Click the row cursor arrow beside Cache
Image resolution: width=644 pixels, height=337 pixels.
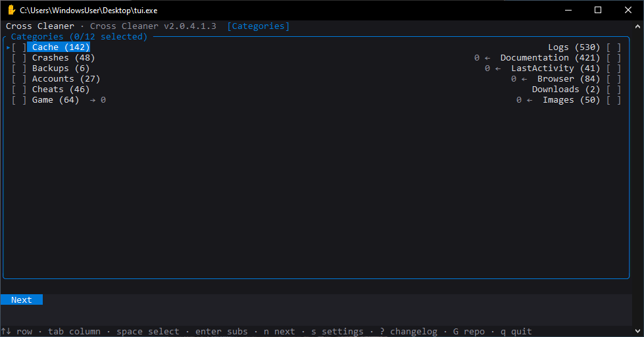[x=8, y=47]
